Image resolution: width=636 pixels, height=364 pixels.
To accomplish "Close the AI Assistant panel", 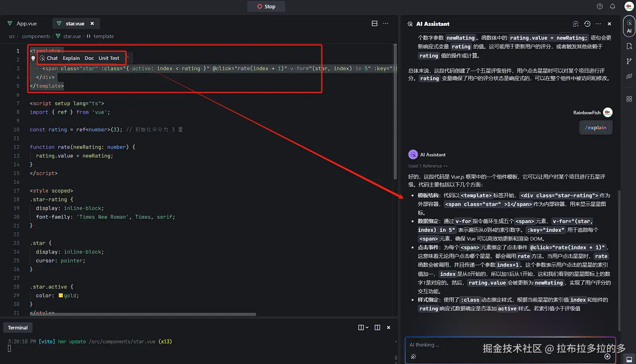I will point(609,24).
